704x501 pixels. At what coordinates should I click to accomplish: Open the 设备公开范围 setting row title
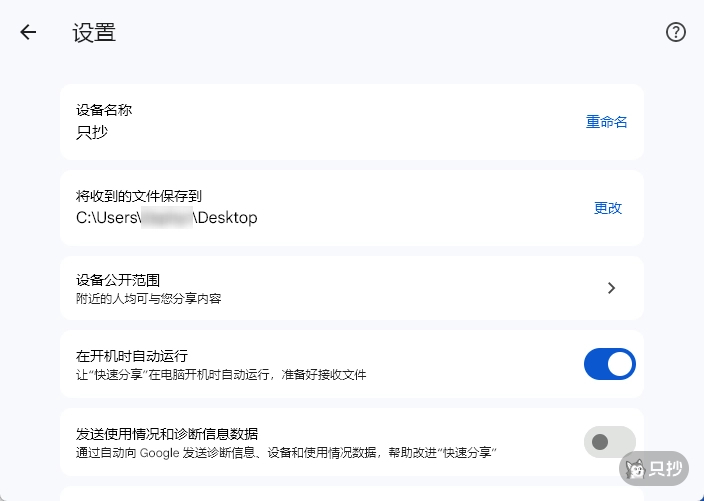pyautogui.click(x=118, y=280)
